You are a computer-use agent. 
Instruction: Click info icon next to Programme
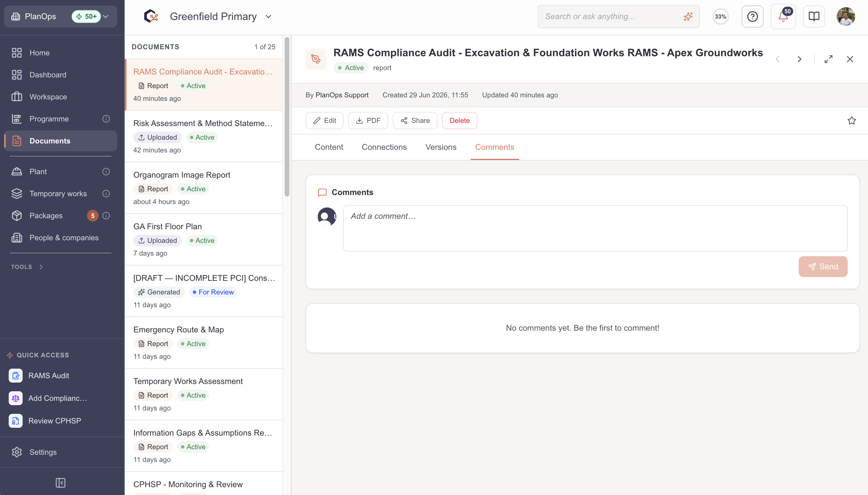click(106, 119)
